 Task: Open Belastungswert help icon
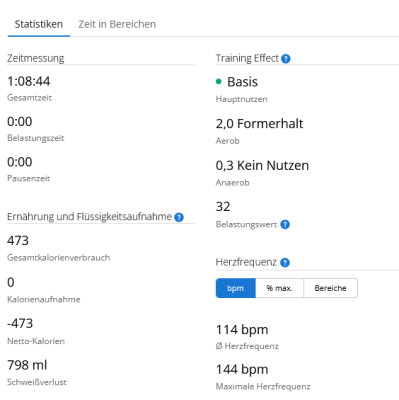tap(285, 225)
